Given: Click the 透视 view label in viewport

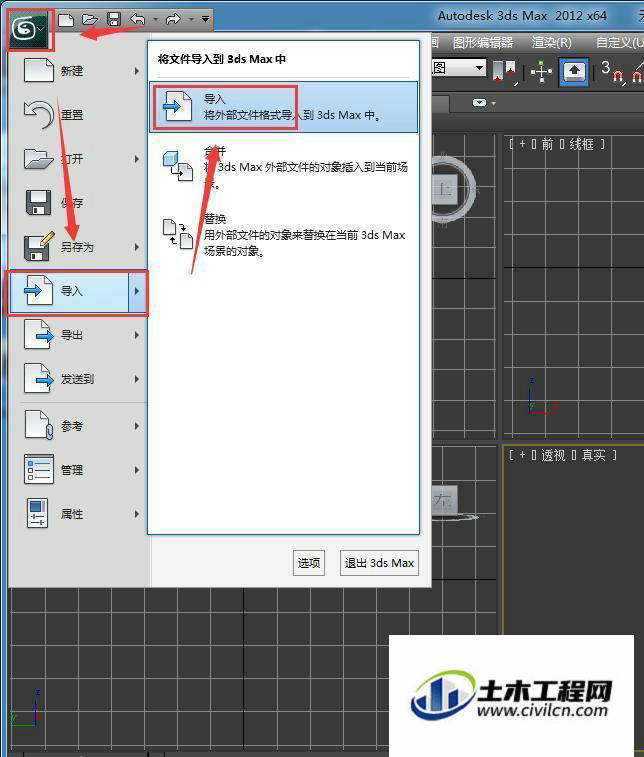Looking at the screenshot, I should (x=553, y=455).
